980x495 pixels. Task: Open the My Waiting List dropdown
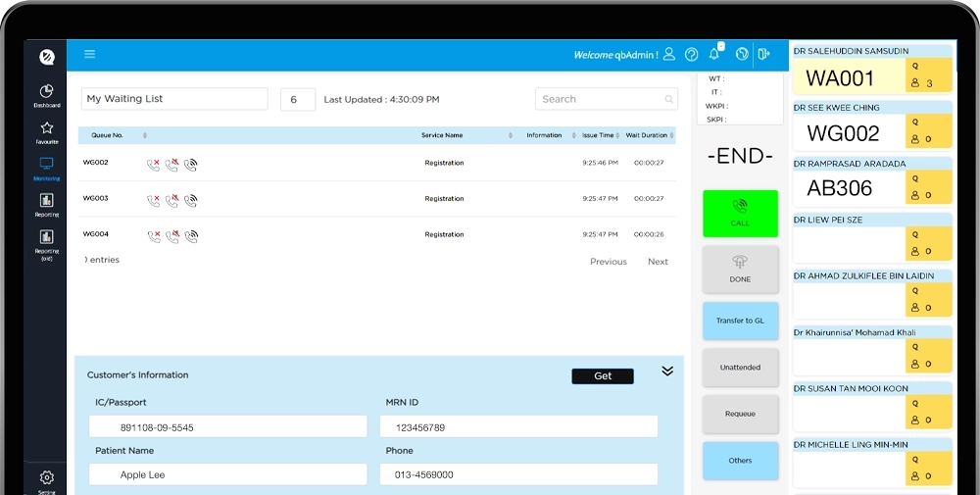point(174,99)
